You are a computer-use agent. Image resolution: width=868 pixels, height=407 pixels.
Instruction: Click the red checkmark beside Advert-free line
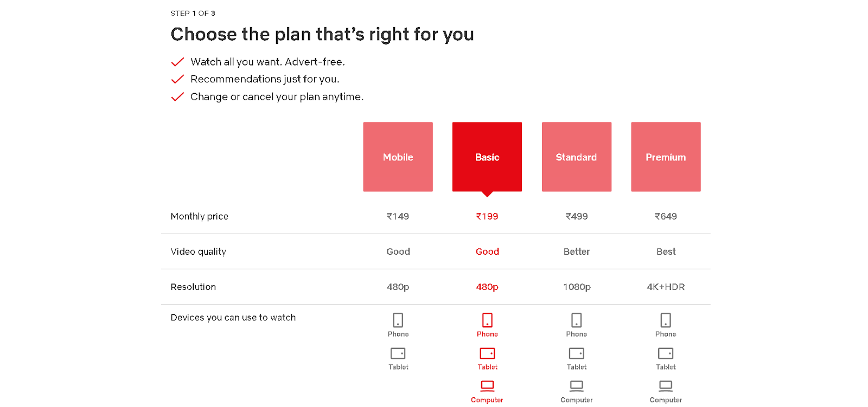click(177, 62)
